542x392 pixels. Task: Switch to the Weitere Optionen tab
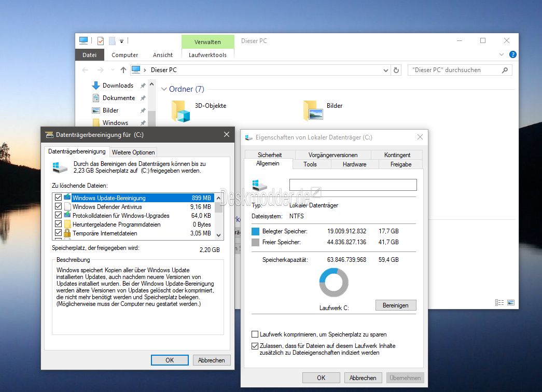point(133,152)
